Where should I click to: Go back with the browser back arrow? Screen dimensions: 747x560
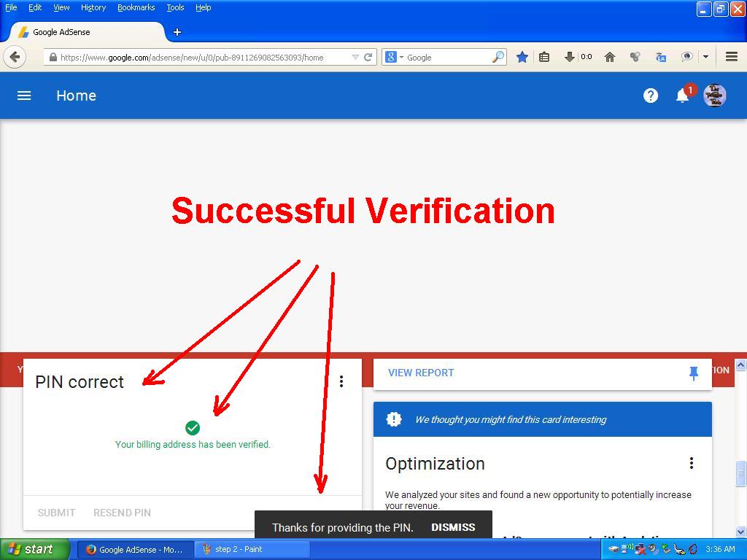[x=15, y=58]
